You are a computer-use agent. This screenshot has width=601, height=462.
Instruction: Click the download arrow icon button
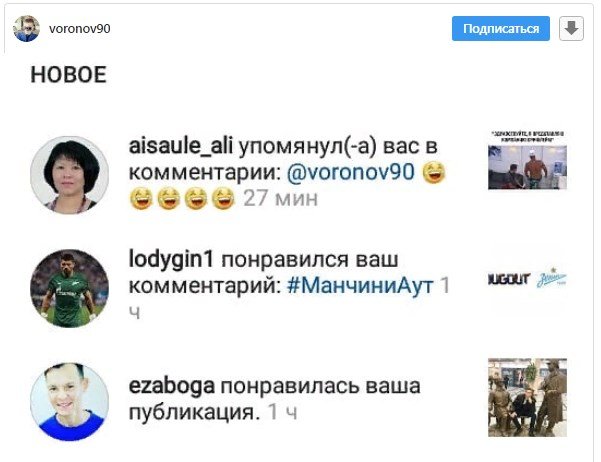click(571, 28)
